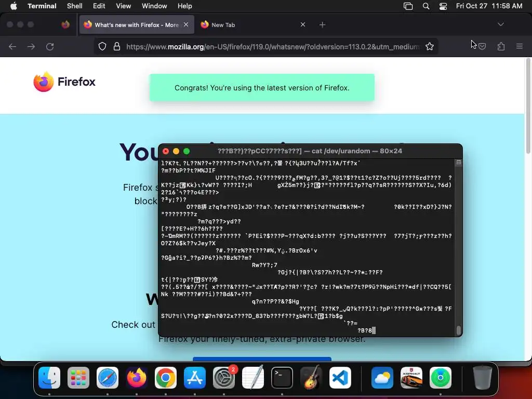
Task: Click the date and time display
Action: pos(489,6)
